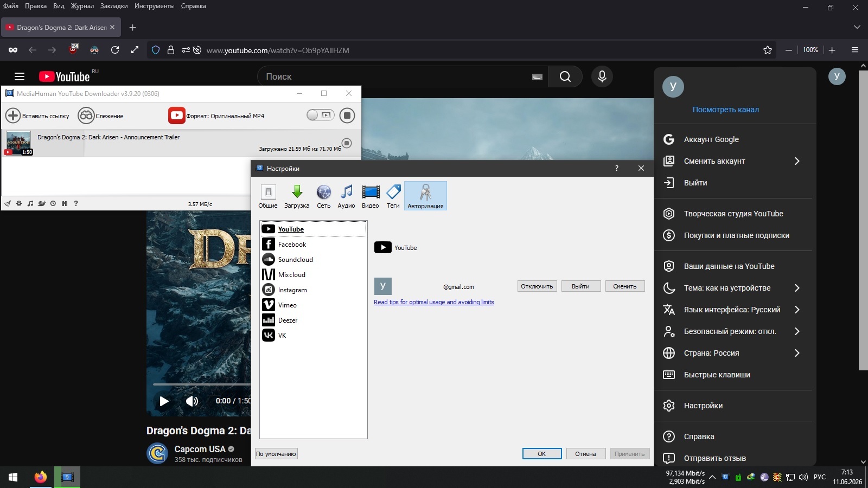Stop the Dragon's Dogma 2 trailer download
This screenshot has width=868, height=488.
(347, 143)
